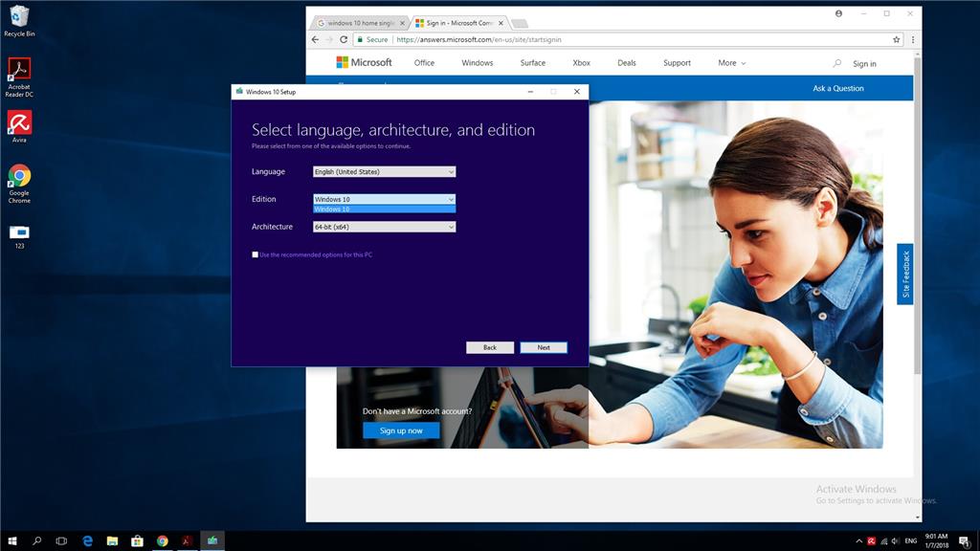Screen dimensions: 980x551
Task: Close the 'windows 10 home single' Chrome tab
Action: 402,23
